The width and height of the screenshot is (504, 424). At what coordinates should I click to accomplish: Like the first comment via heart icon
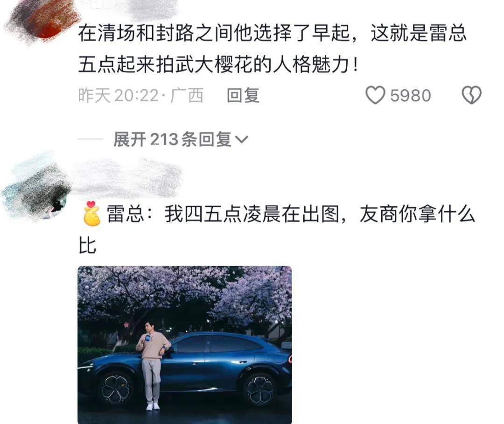pyautogui.click(x=375, y=95)
